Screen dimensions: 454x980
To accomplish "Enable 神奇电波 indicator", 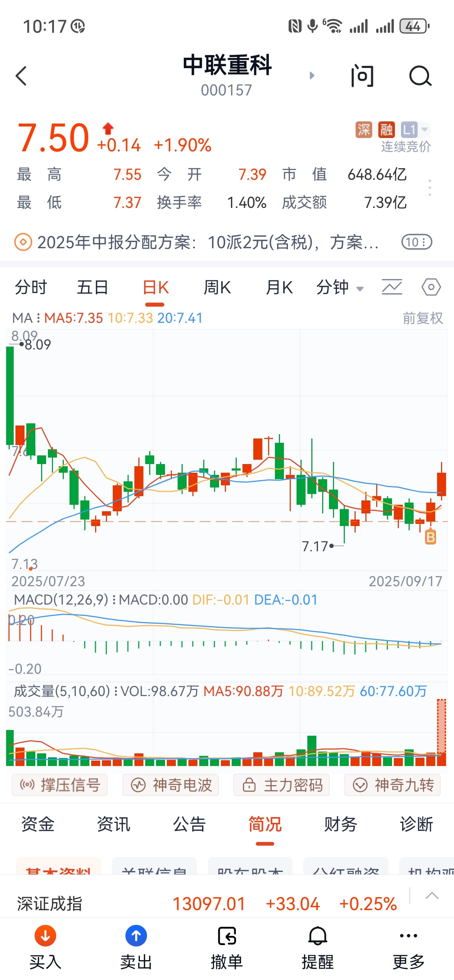I will coord(170,785).
